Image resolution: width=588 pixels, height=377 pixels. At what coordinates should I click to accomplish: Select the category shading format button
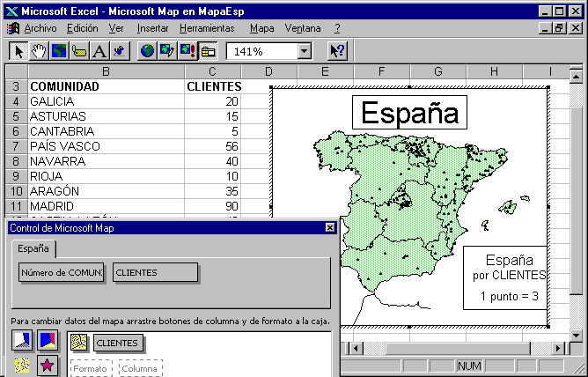click(48, 341)
